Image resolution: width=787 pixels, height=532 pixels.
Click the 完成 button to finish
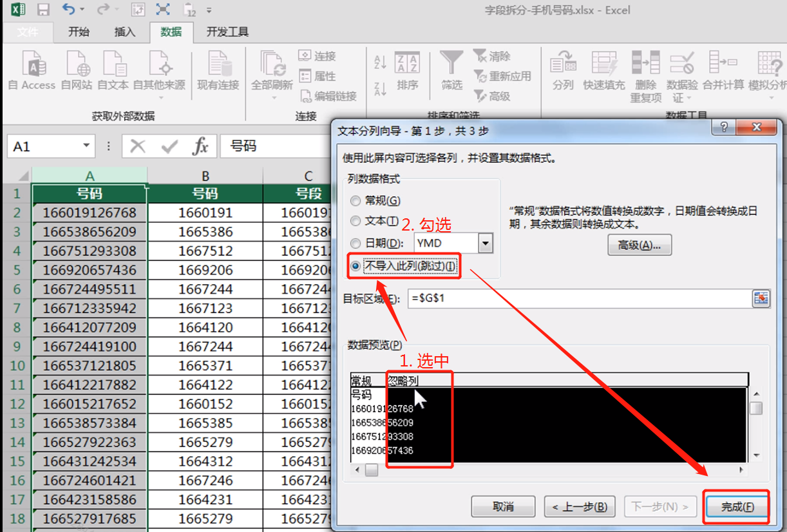(736, 506)
